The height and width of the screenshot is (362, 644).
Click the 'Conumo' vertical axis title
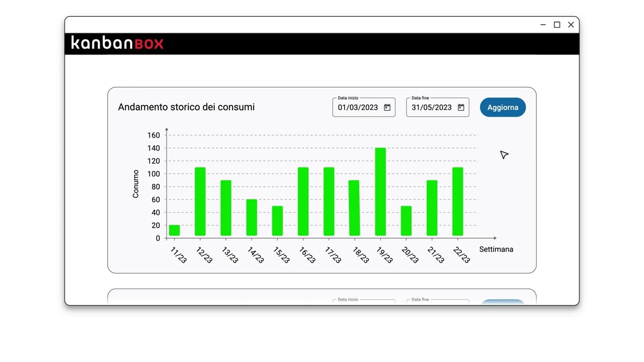136,184
